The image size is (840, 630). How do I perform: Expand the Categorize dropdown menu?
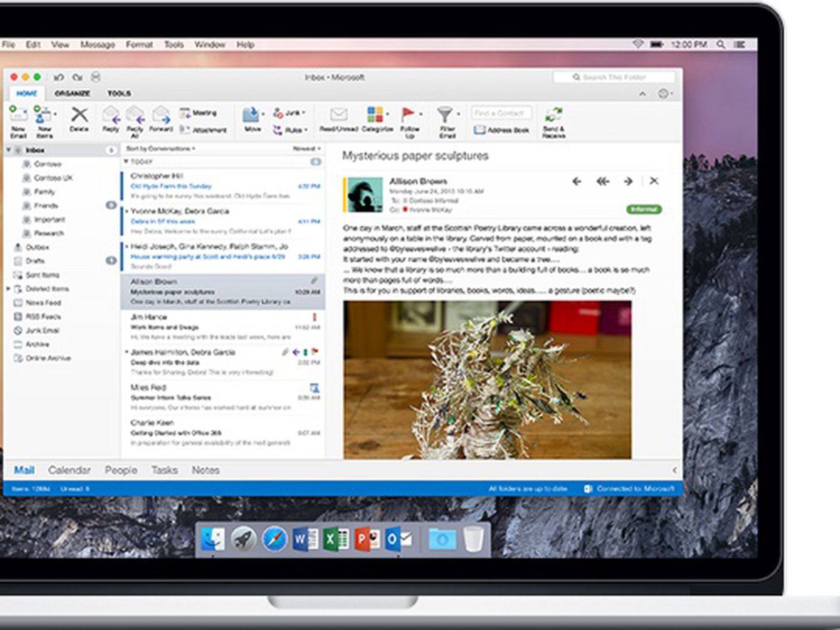387,114
